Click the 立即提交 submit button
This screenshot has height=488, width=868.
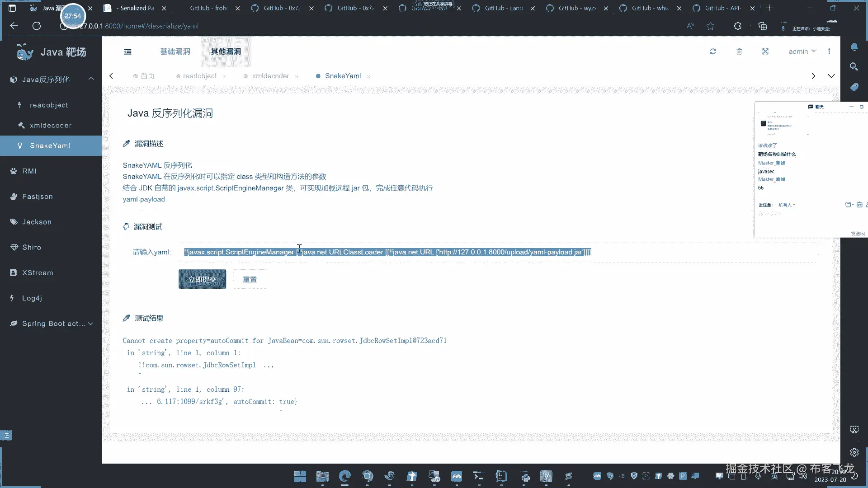coord(202,279)
